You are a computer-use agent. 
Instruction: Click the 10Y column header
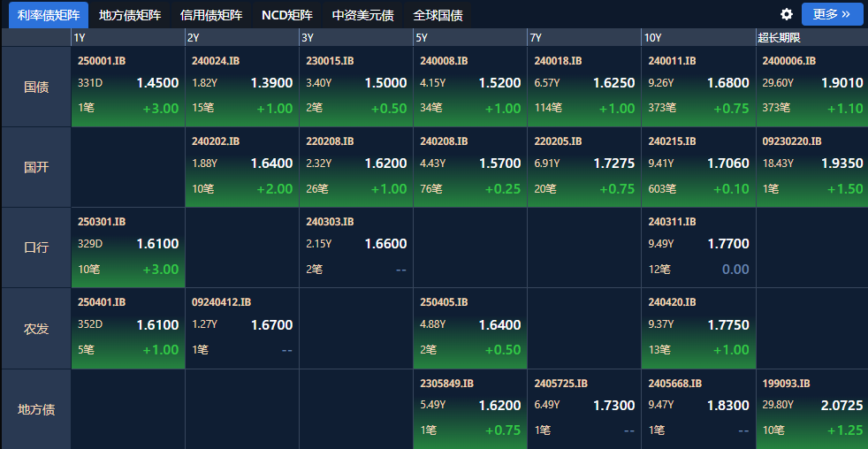coord(698,38)
